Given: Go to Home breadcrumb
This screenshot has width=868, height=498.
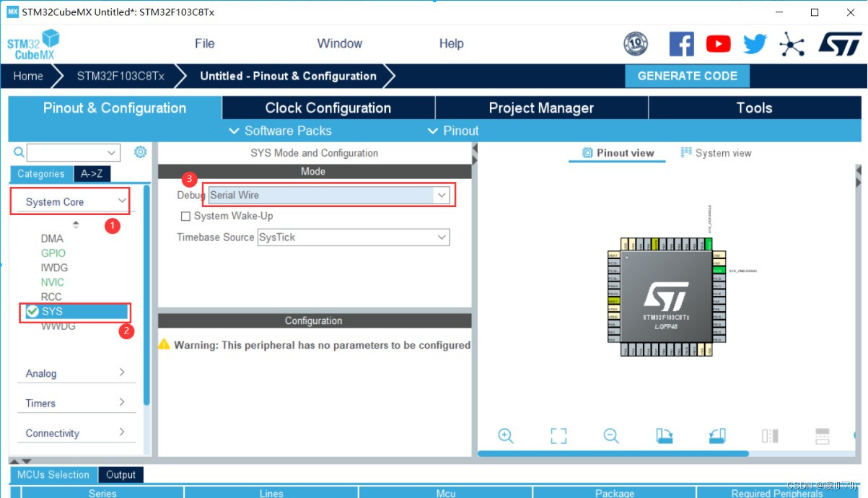Looking at the screenshot, I should click(x=28, y=76).
